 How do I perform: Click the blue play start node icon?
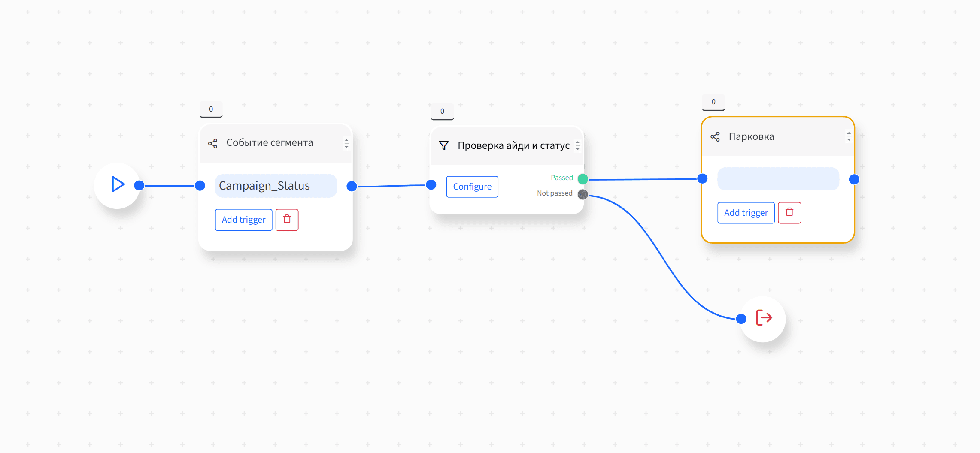click(x=118, y=184)
